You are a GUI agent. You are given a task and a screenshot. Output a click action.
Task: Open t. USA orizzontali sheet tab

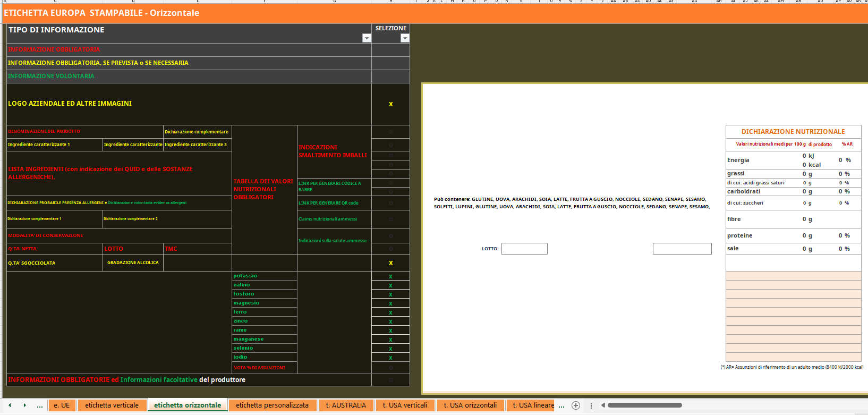click(470, 405)
